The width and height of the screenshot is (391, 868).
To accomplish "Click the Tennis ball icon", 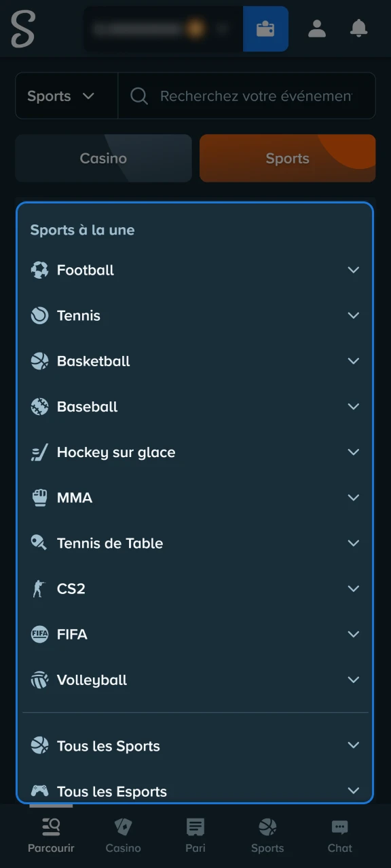I will pyautogui.click(x=39, y=315).
